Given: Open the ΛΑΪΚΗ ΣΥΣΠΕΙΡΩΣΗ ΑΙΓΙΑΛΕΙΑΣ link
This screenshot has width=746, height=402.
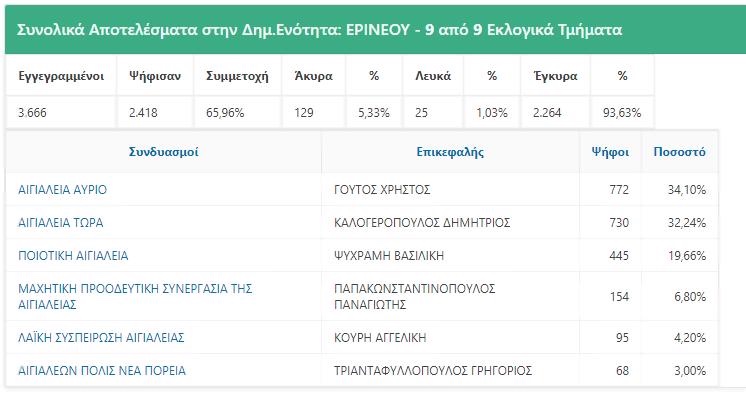Looking at the screenshot, I should pyautogui.click(x=101, y=337).
